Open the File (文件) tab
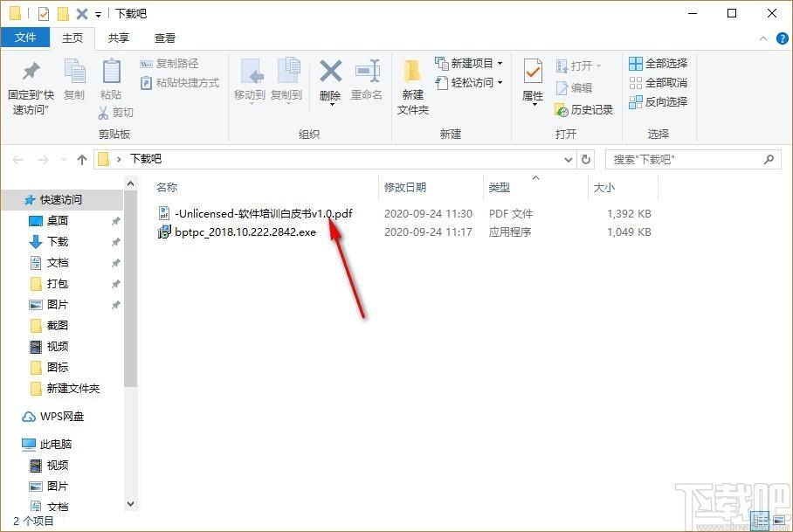The height and width of the screenshot is (532, 793). click(25, 38)
